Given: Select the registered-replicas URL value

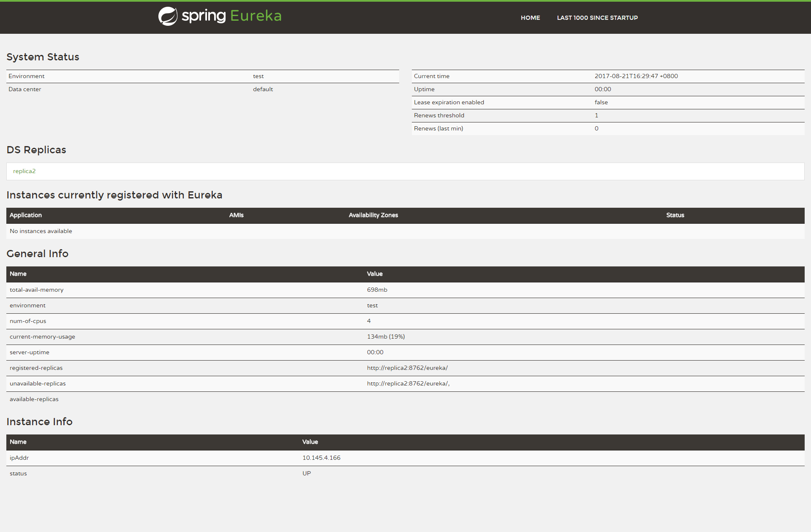Looking at the screenshot, I should [407, 368].
